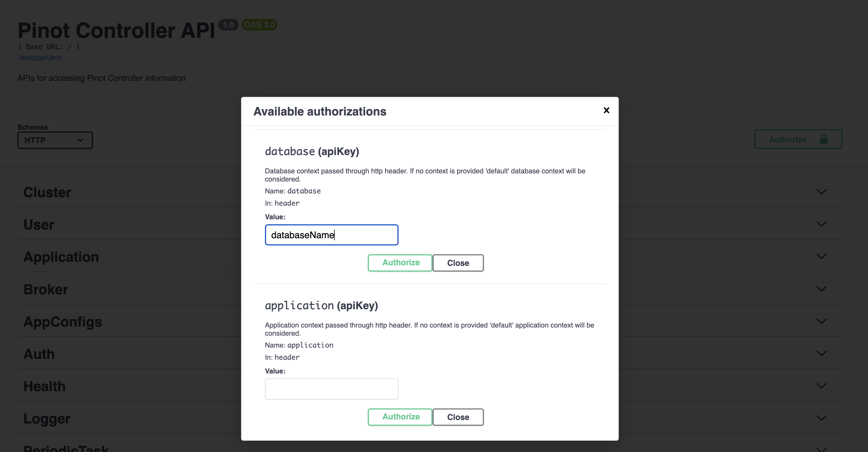The image size is (868, 452).
Task: Expand the Broker section chevron
Action: (821, 289)
